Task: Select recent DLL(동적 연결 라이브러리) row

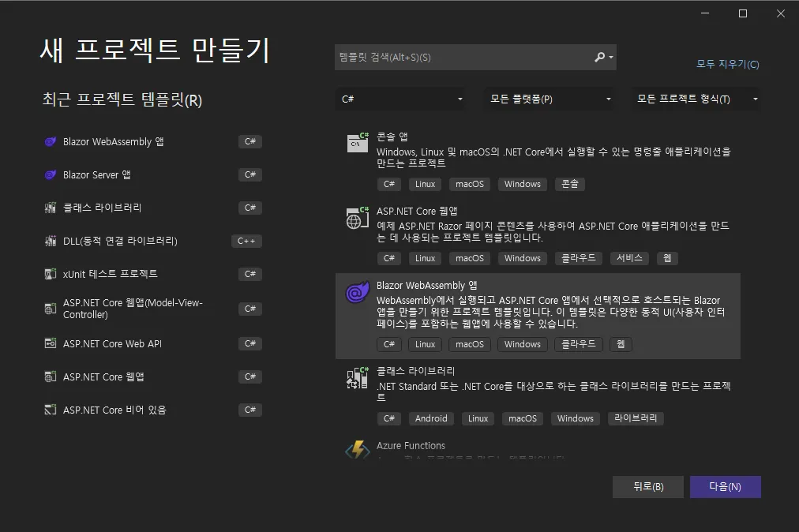Action: [153, 241]
